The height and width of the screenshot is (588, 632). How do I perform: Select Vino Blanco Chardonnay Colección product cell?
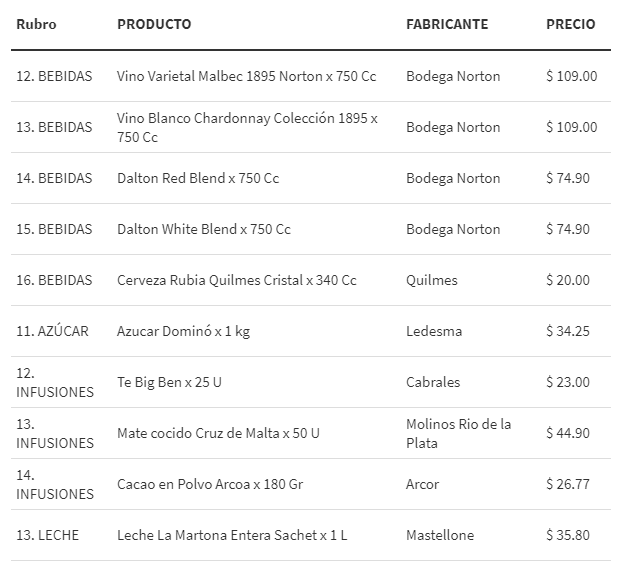[x=247, y=127]
